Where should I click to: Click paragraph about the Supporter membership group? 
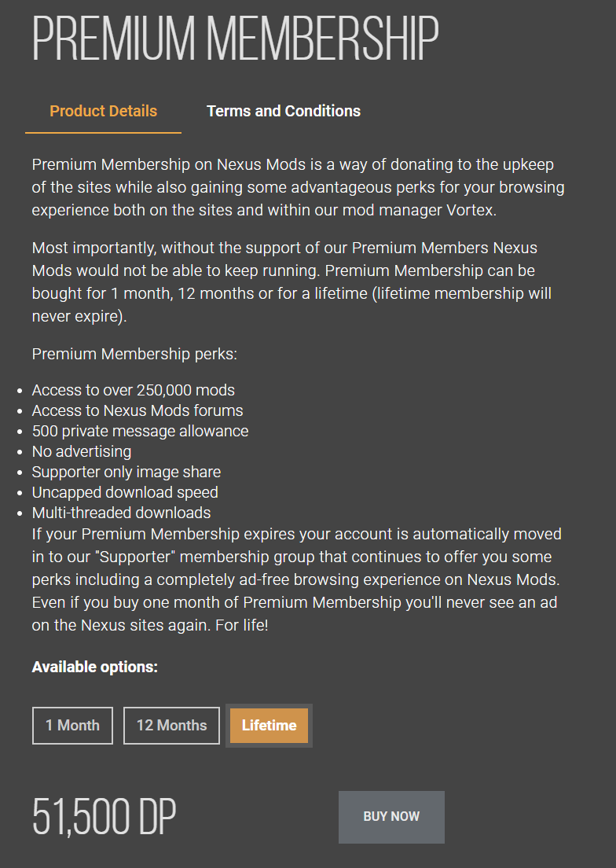pyautogui.click(x=296, y=579)
